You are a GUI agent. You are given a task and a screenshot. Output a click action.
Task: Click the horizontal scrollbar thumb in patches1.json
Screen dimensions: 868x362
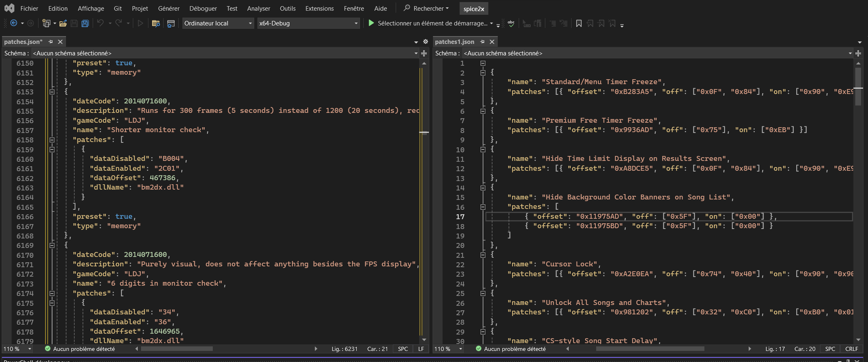(650, 349)
